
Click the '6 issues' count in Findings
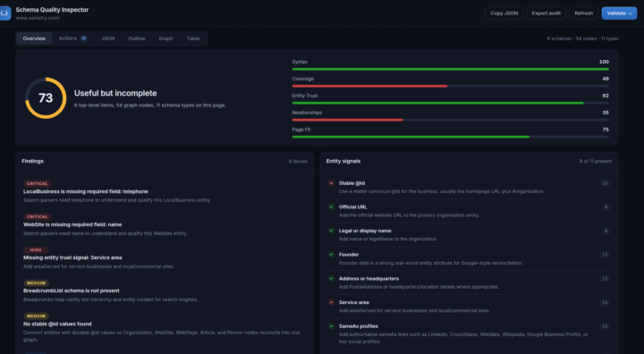pyautogui.click(x=298, y=161)
